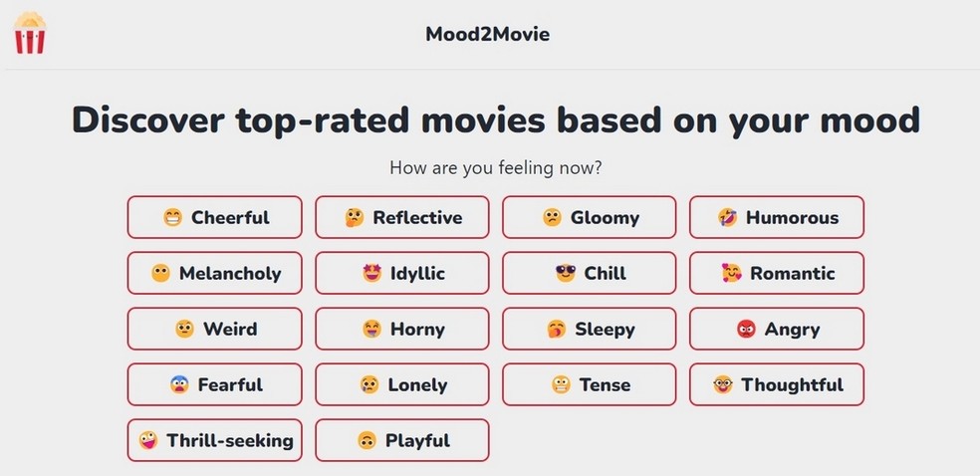This screenshot has width=980, height=476.
Task: Click the heart-eyes emoji on Idyllic
Action: 372,273
